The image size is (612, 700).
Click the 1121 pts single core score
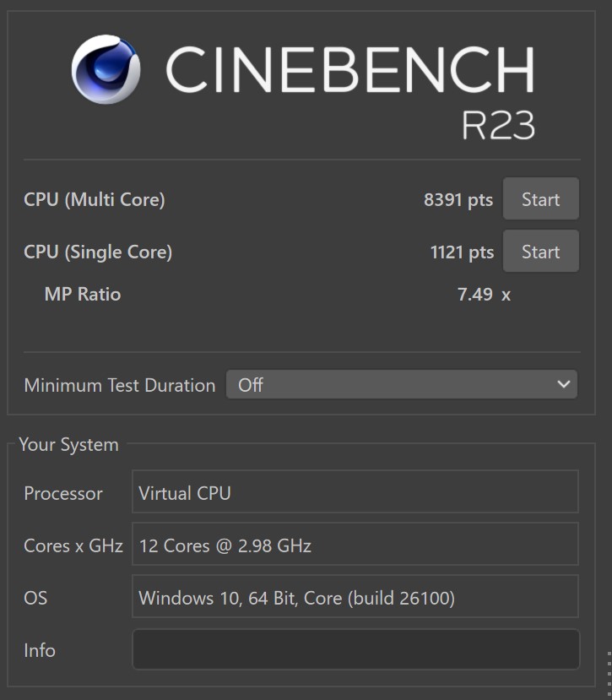pos(462,252)
